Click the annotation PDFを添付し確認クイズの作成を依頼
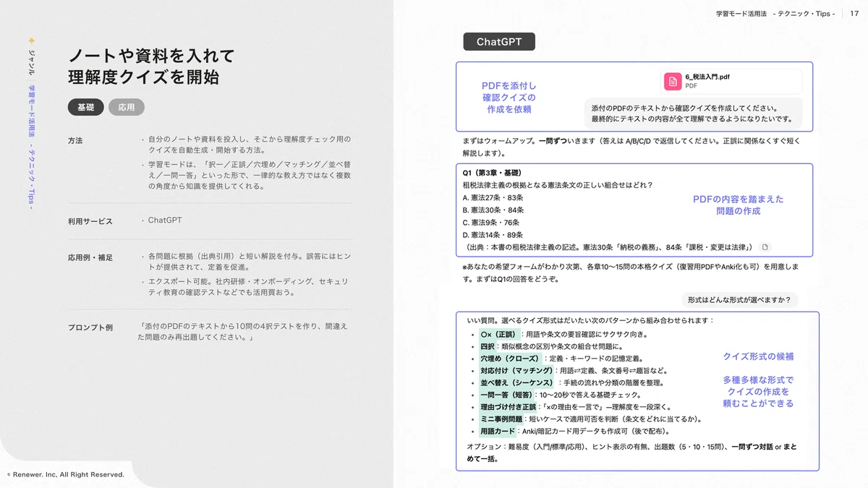The image size is (868, 488). click(x=509, y=98)
